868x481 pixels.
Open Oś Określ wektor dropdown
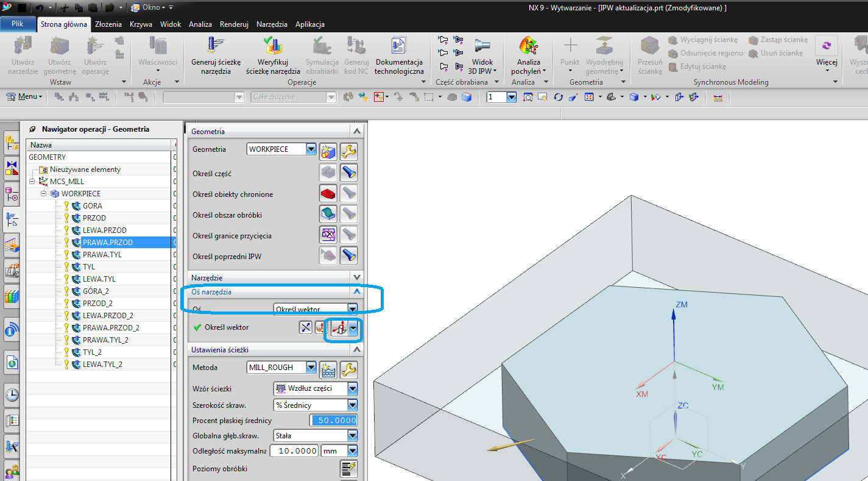pos(352,309)
